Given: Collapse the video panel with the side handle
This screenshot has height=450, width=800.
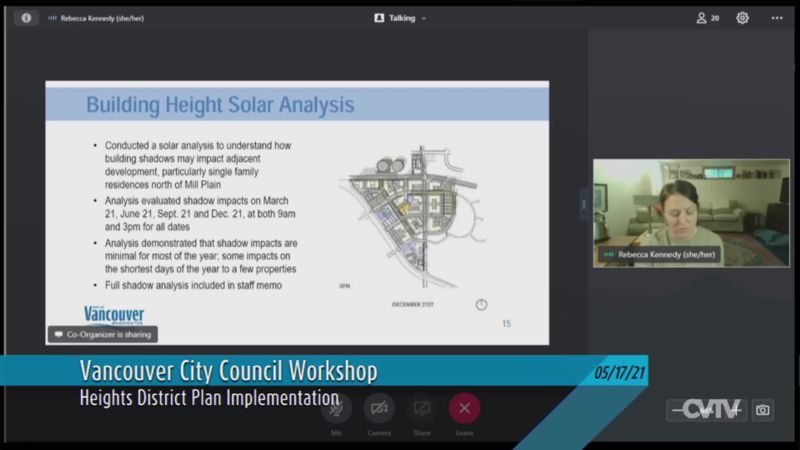Looking at the screenshot, I should (584, 204).
